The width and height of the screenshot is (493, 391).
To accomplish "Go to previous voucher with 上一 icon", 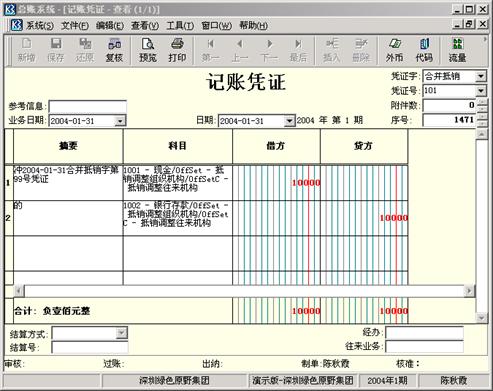I will [x=240, y=50].
